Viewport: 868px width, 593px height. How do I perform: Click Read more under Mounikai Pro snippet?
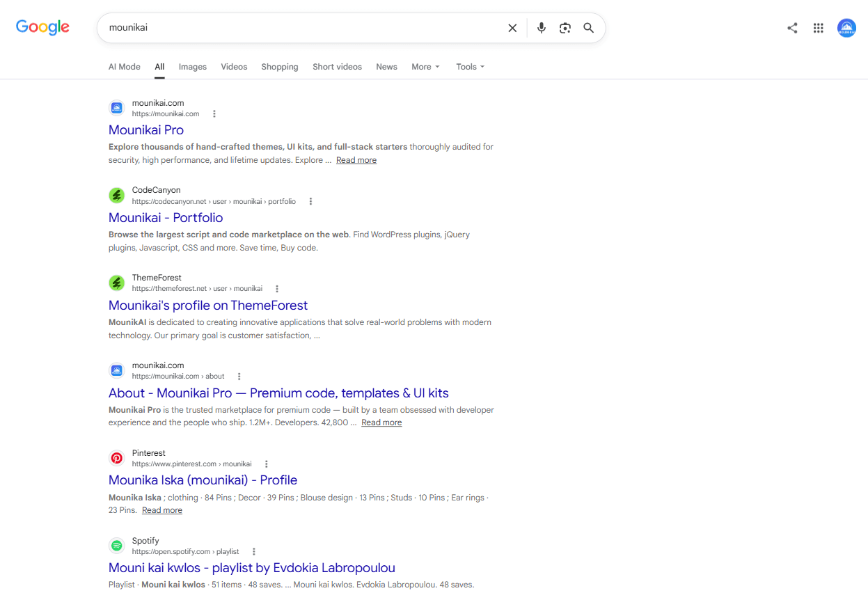pyautogui.click(x=356, y=160)
